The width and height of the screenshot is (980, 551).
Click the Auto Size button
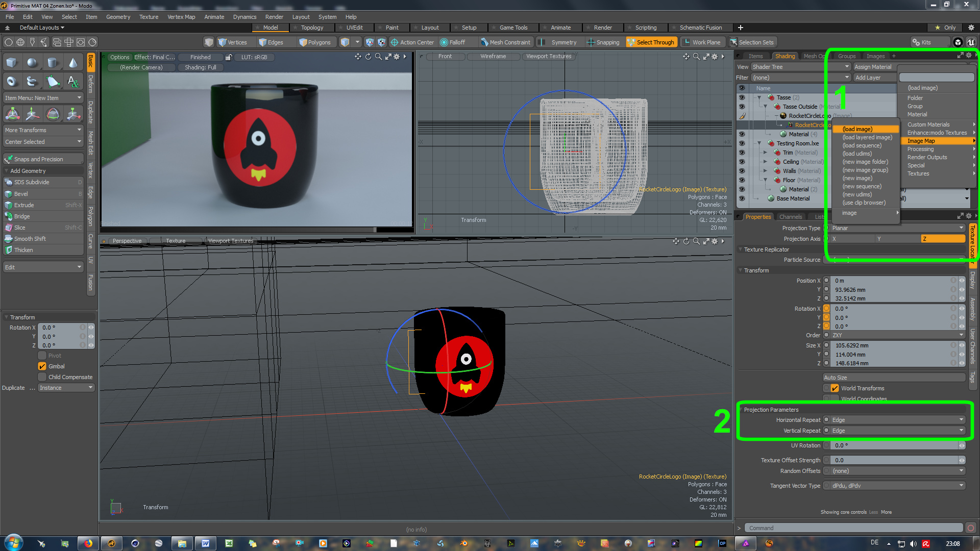(x=893, y=378)
